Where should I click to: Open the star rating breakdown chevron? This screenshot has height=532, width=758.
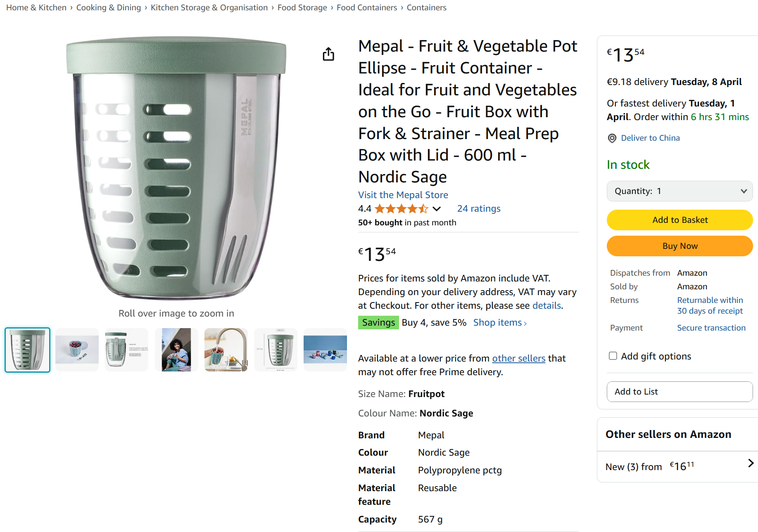point(437,209)
